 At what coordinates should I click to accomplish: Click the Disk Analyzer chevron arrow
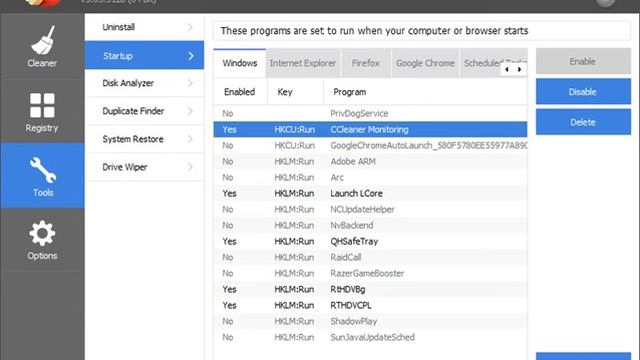point(190,83)
